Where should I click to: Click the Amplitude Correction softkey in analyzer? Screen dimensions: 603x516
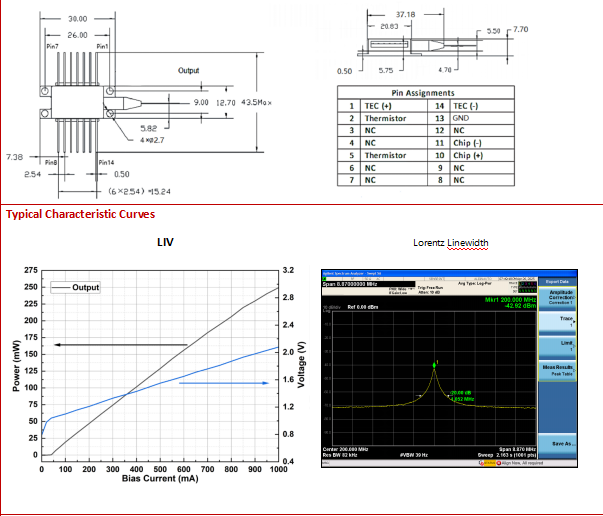coord(557,298)
